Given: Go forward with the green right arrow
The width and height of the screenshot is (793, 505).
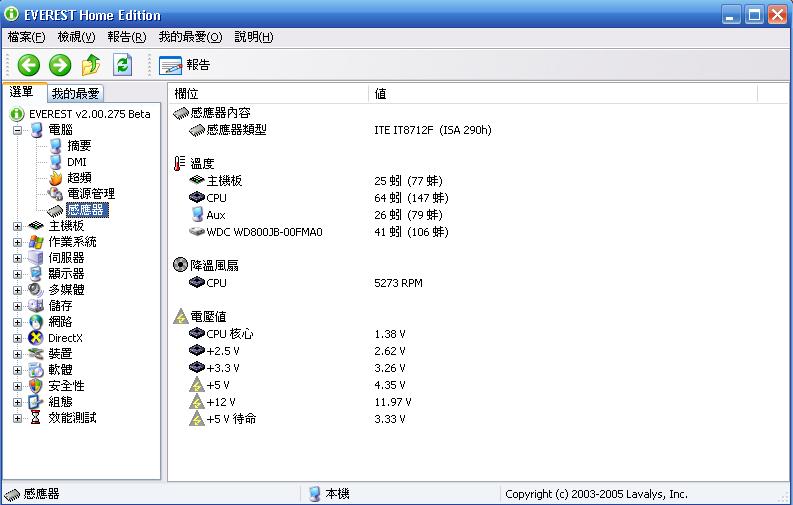Looking at the screenshot, I should click(x=60, y=65).
